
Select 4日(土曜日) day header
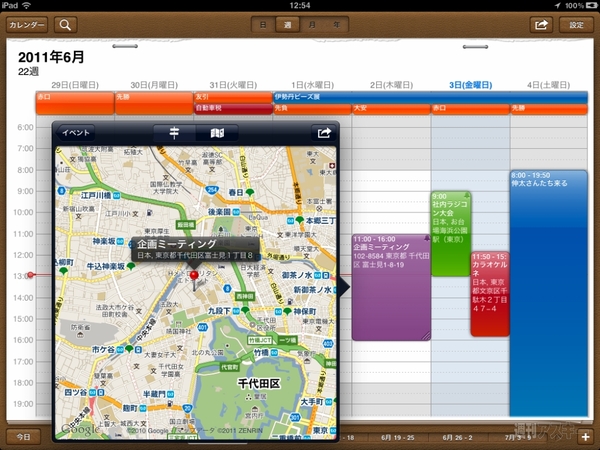[x=548, y=85]
